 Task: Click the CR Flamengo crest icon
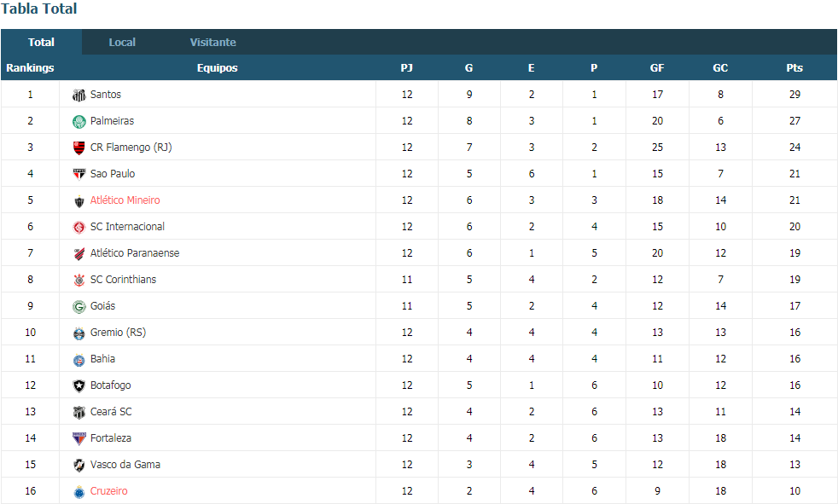(x=79, y=148)
